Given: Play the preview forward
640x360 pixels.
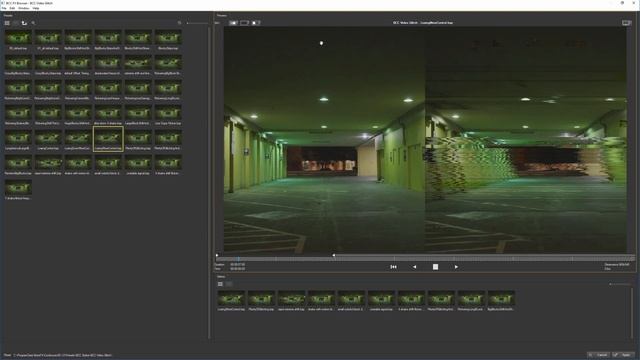Looking at the screenshot, I should (x=456, y=267).
